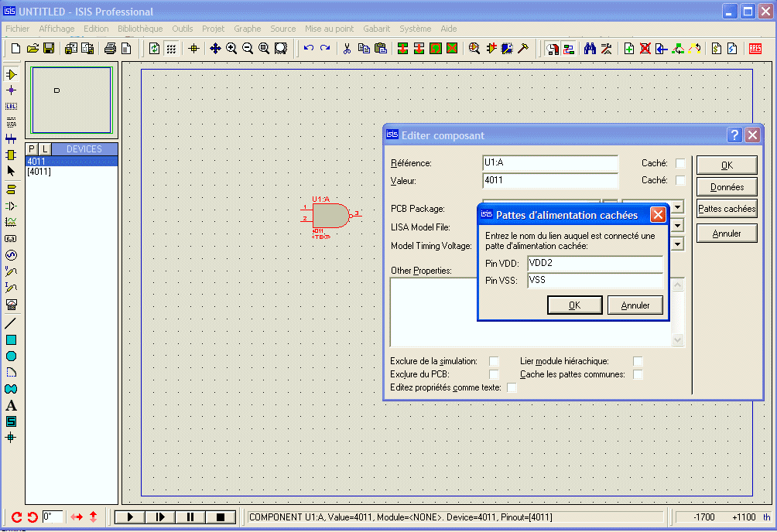Image resolution: width=777 pixels, height=532 pixels.
Task: Check Editez propriétés comme texte
Action: [512, 387]
